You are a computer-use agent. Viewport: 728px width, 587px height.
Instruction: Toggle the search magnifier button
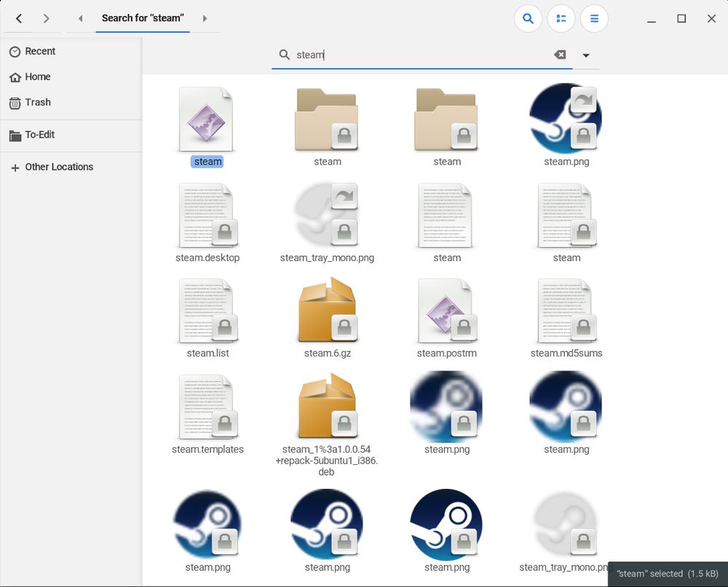[528, 18]
